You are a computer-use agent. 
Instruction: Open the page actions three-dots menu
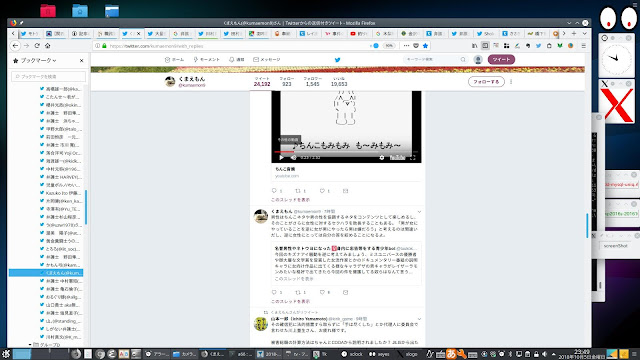click(406, 46)
